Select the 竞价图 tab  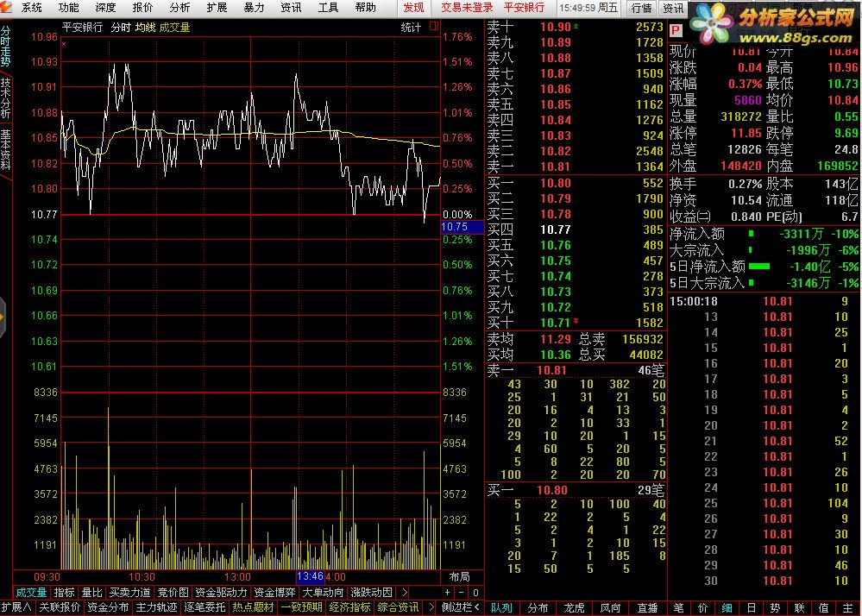pyautogui.click(x=173, y=593)
